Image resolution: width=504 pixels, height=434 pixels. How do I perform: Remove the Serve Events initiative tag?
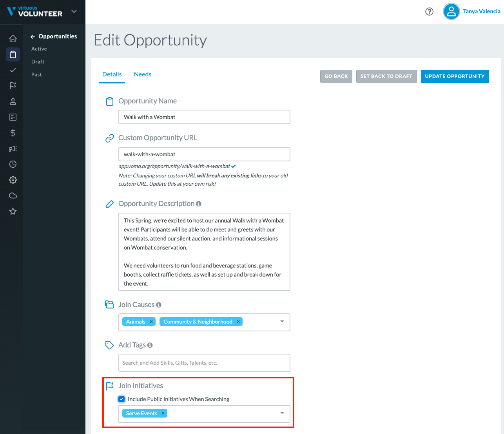click(x=163, y=413)
